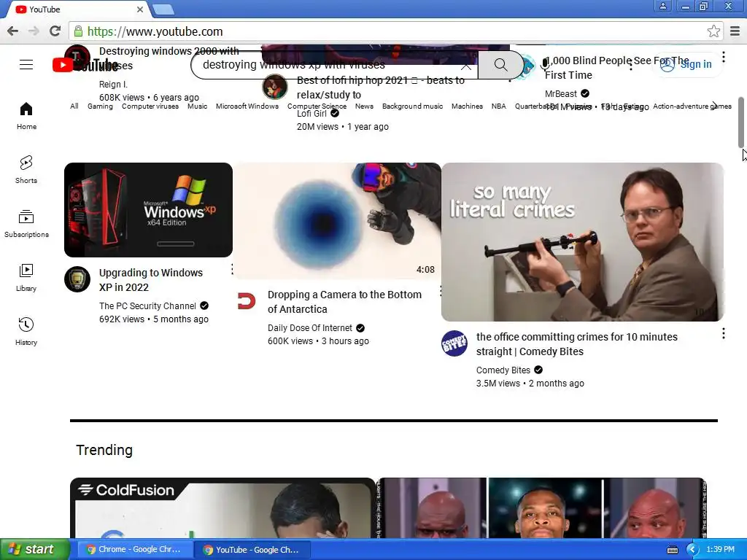Open Library in the sidebar
This screenshot has height=560, width=747.
(x=26, y=278)
